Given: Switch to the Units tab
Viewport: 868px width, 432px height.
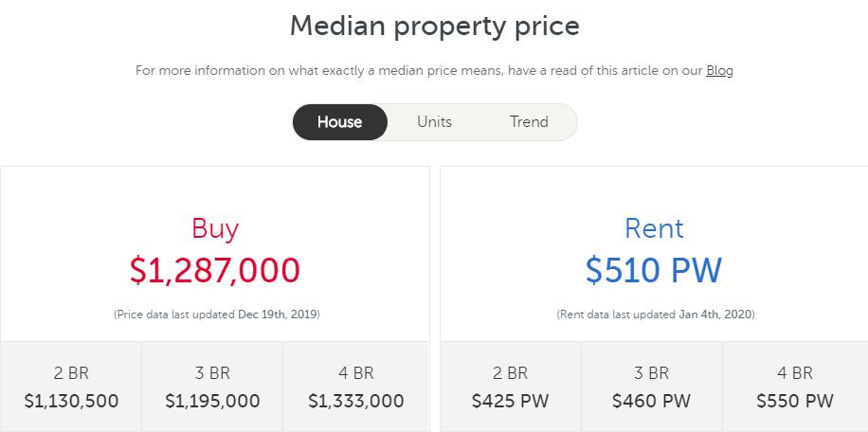Looking at the screenshot, I should [x=434, y=122].
